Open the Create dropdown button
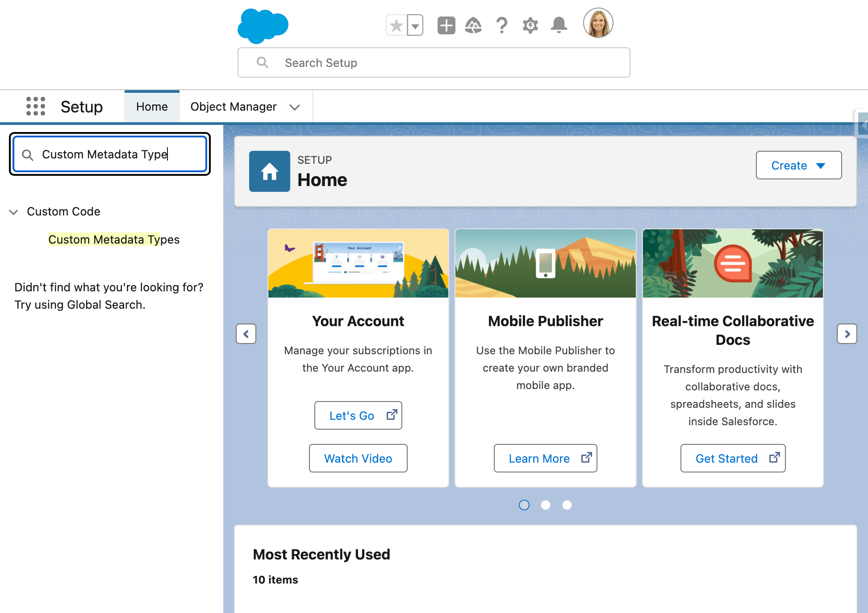The width and height of the screenshot is (868, 613). point(799,165)
